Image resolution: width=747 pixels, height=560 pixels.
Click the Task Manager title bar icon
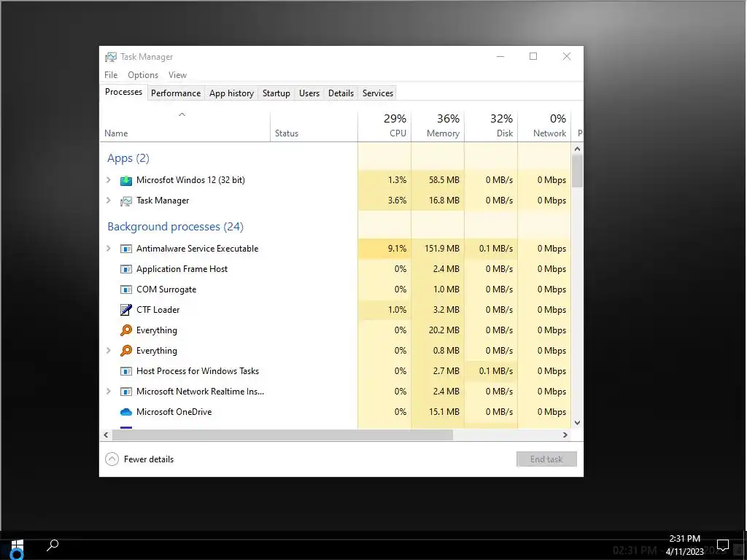tap(111, 57)
